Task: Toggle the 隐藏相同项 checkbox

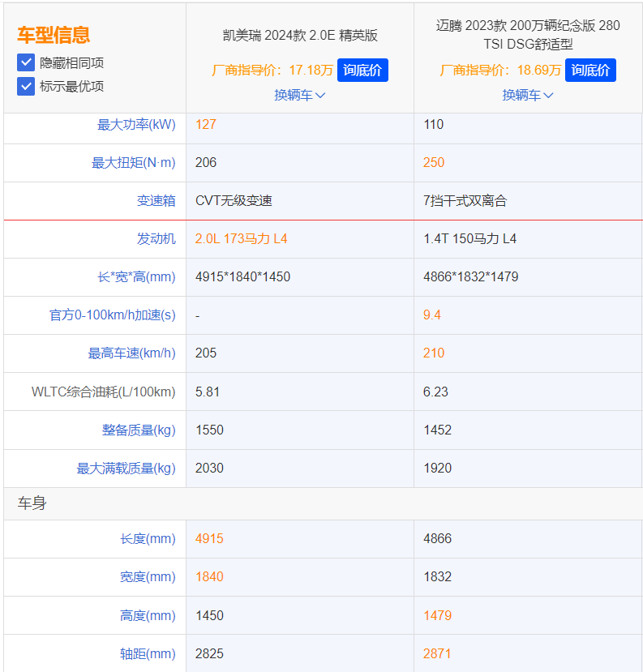Action: [x=26, y=62]
